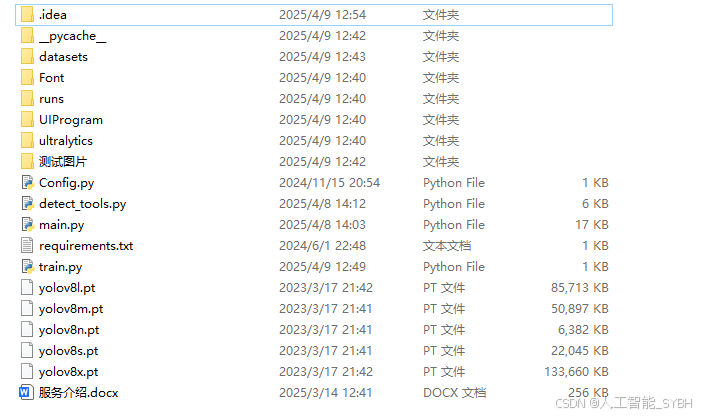Select the __pycache__ folder icon
The height and width of the screenshot is (416, 708).
pos(26,36)
